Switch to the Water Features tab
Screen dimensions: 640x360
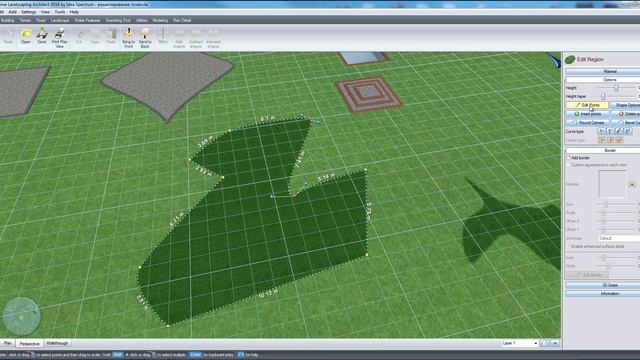point(87,20)
